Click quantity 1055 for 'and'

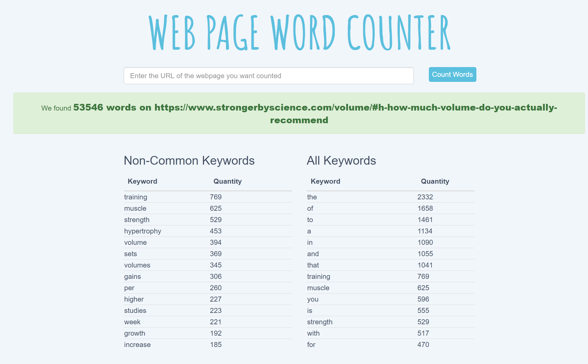[425, 254]
